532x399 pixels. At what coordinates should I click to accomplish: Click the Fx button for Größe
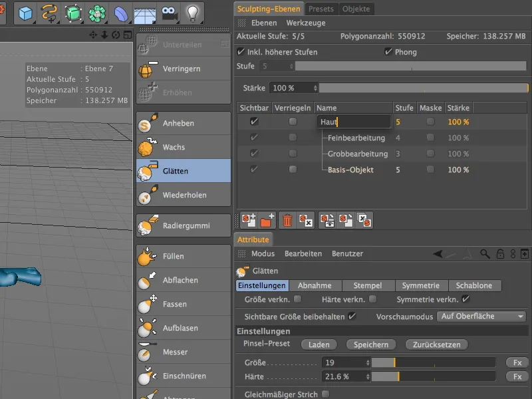[x=517, y=362]
